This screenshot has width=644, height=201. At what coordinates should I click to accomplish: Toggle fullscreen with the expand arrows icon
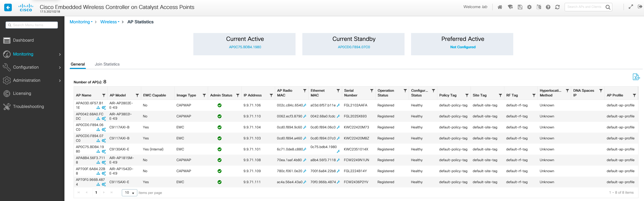(631, 7)
